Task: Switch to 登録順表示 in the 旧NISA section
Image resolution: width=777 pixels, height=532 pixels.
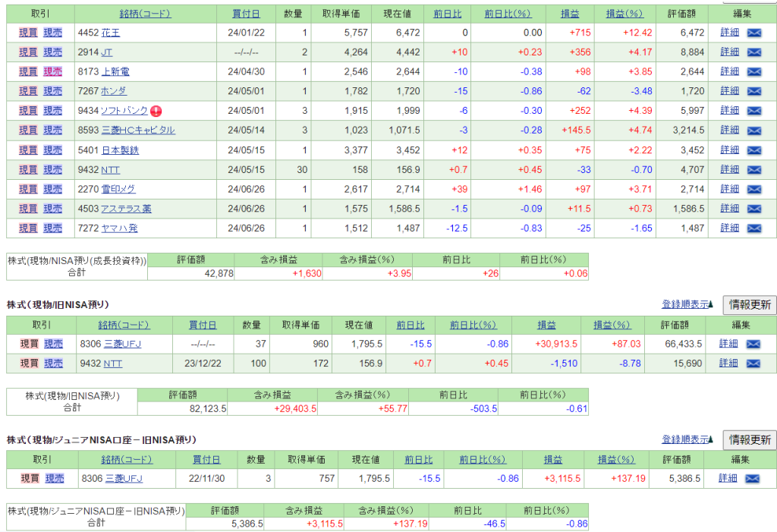Action: (687, 305)
